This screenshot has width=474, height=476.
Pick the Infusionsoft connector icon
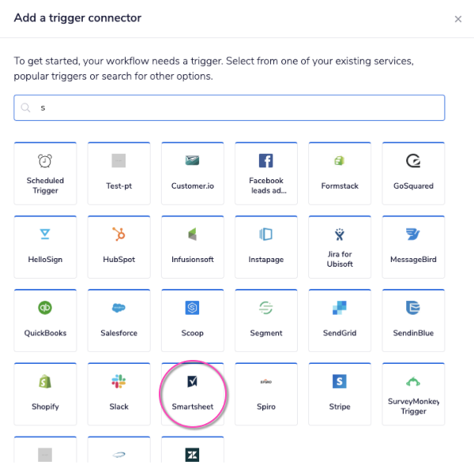coord(192,234)
